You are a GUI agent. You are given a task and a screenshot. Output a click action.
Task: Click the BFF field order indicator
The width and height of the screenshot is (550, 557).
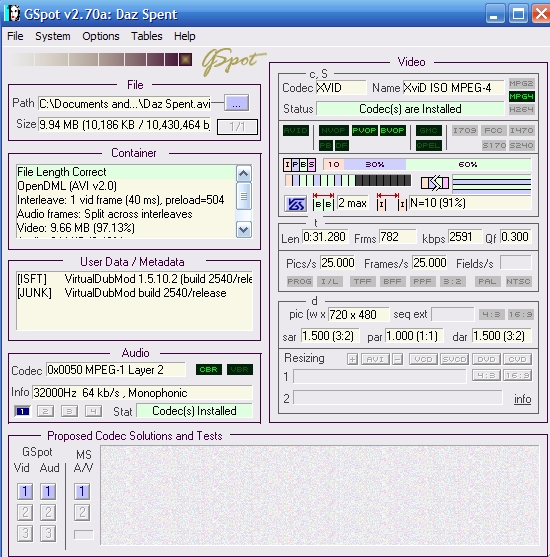pos(392,281)
